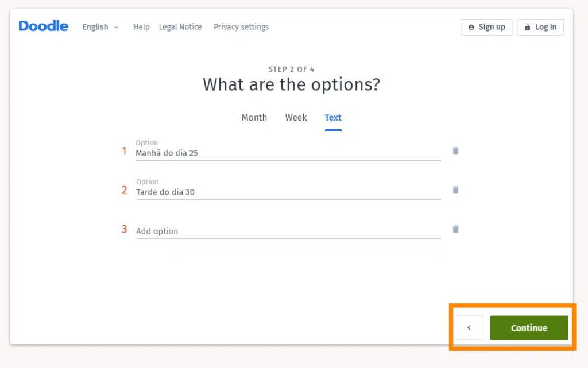Switch to the Week tab

click(296, 117)
